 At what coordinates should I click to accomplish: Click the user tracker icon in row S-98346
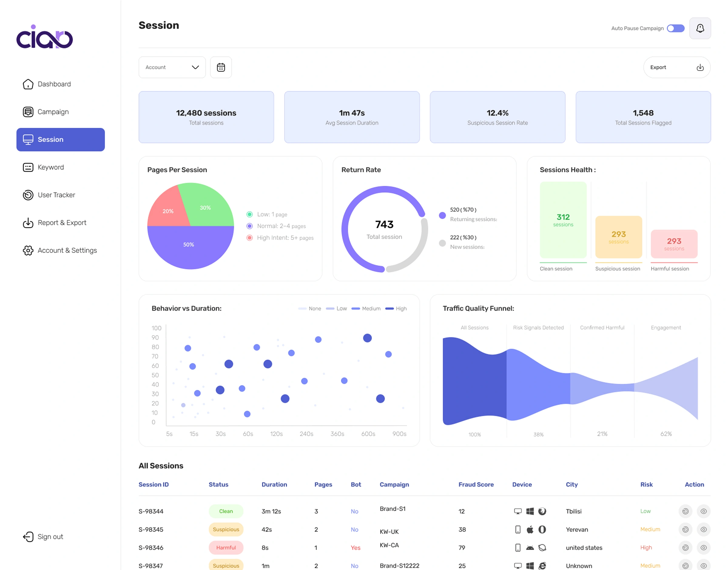coord(685,548)
